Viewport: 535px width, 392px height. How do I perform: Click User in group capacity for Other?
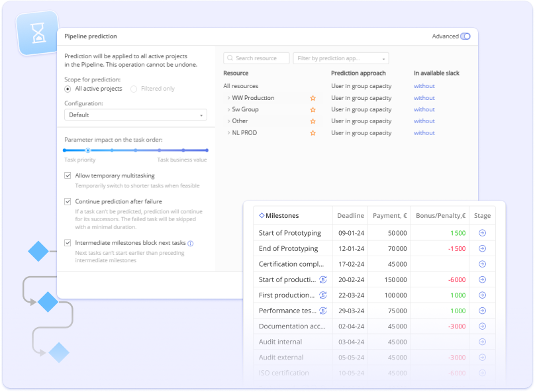point(361,121)
